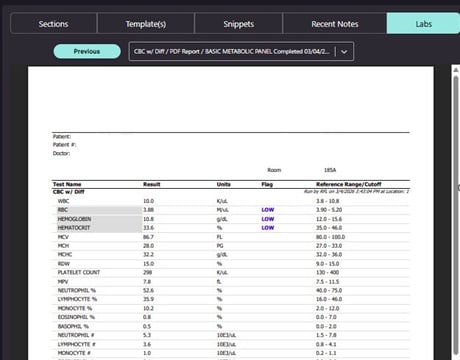Click the MPV test name
The width and height of the screenshot is (460, 360).
tap(63, 282)
